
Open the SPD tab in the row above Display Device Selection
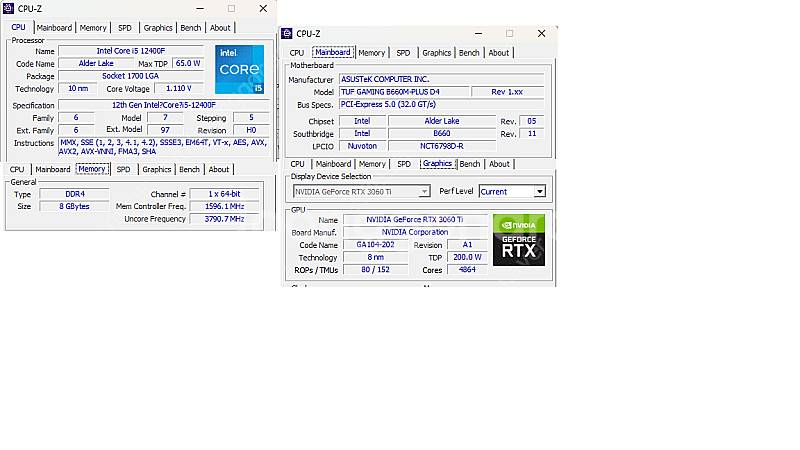404,164
